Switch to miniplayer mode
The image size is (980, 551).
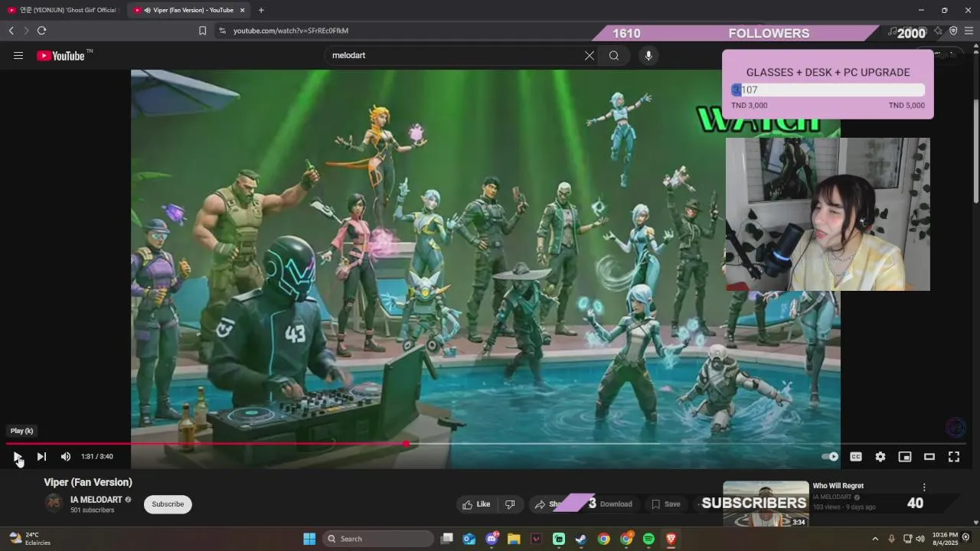[x=905, y=457]
